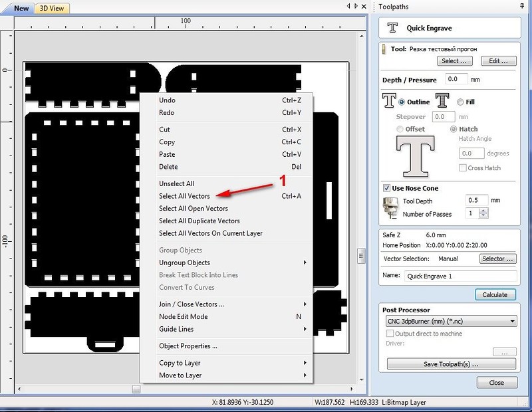Choose the Fill radio button
This screenshot has width=532, height=412.
coord(461,102)
